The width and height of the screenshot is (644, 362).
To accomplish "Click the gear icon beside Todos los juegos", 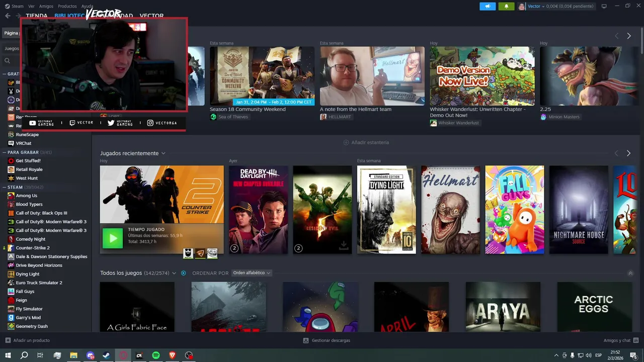I will [183, 273].
